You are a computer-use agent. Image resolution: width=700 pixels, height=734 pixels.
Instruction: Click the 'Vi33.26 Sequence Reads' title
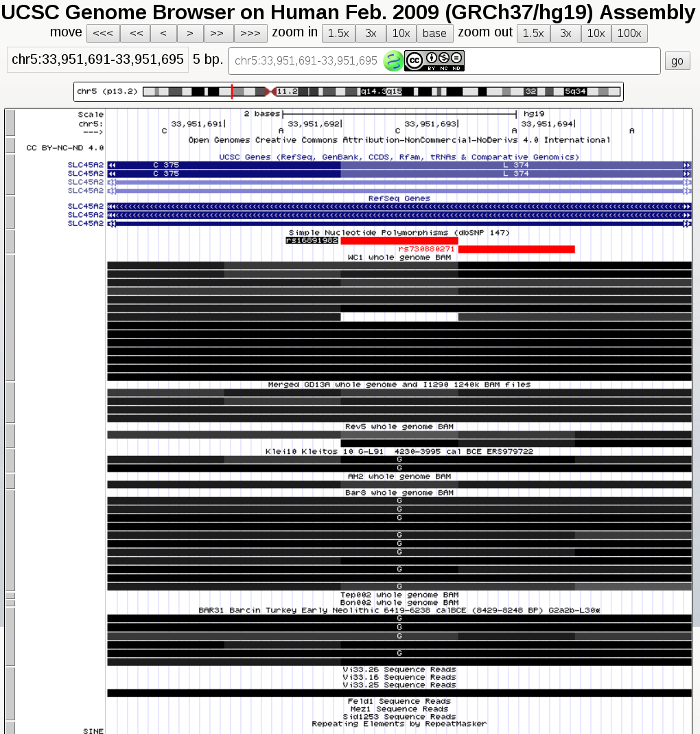tap(399, 669)
